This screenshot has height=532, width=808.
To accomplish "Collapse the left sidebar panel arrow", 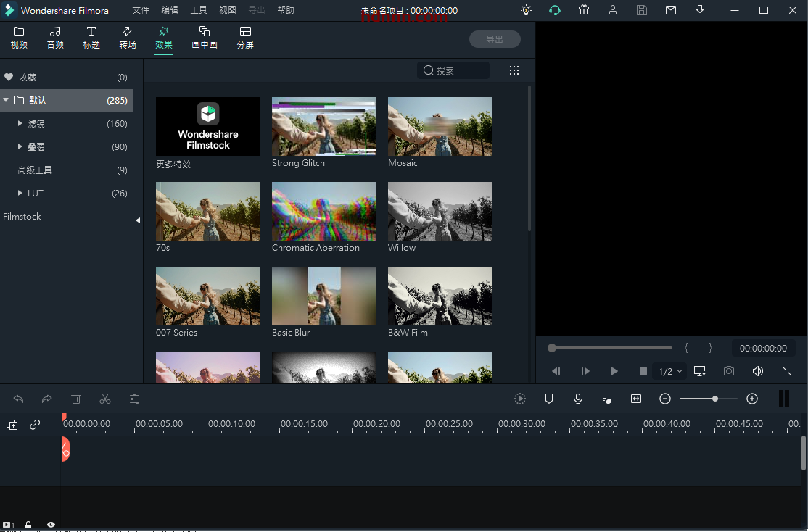I will pyautogui.click(x=138, y=220).
